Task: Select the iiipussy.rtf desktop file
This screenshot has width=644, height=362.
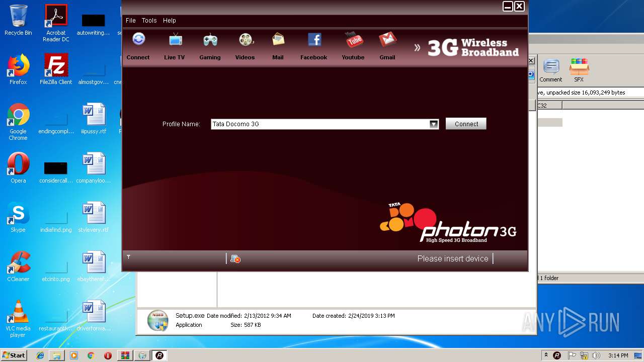Action: click(94, 119)
